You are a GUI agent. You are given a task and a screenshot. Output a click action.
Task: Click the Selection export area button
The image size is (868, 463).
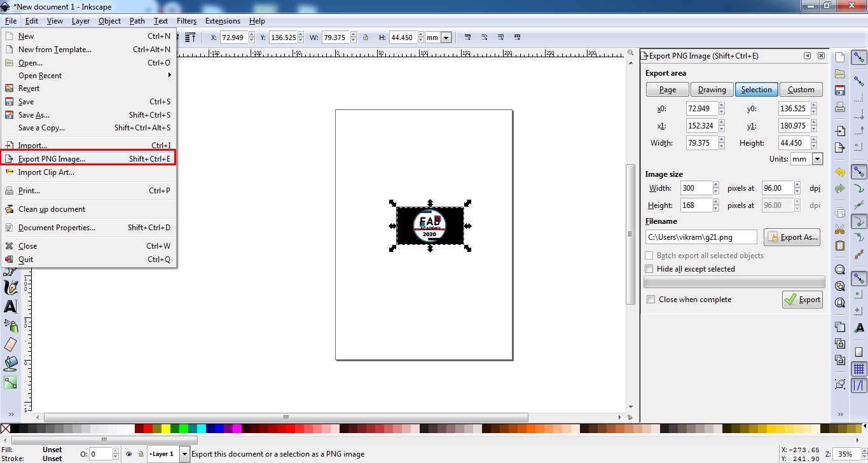pos(756,90)
